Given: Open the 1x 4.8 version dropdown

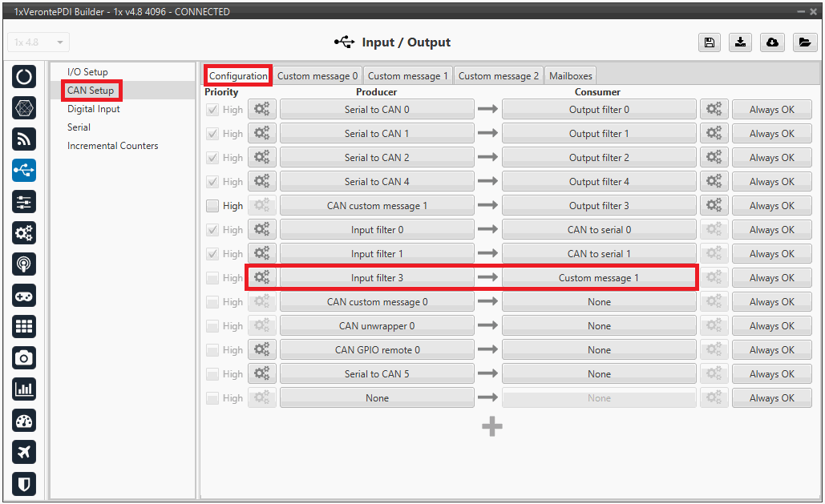Looking at the screenshot, I should pos(38,42).
